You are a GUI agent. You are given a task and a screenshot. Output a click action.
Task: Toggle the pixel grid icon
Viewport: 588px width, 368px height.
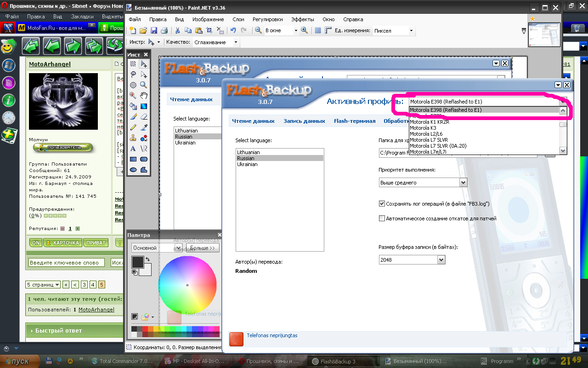tap(318, 30)
